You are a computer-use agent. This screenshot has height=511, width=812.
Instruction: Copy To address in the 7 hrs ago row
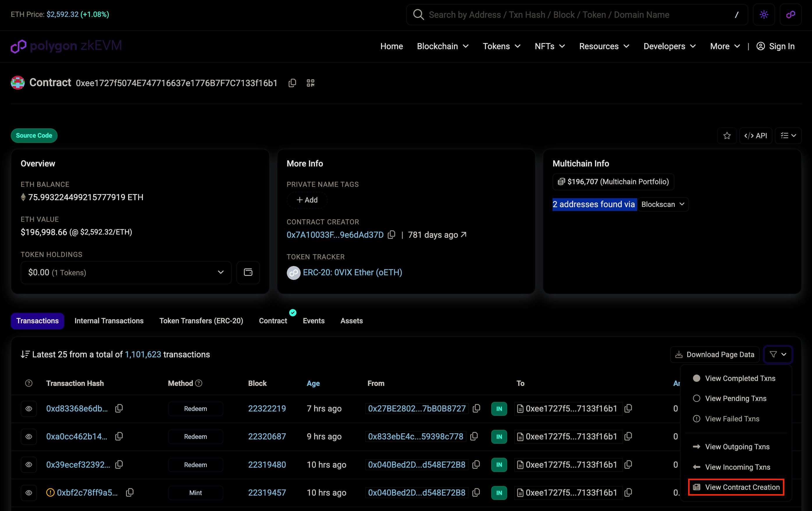click(628, 408)
